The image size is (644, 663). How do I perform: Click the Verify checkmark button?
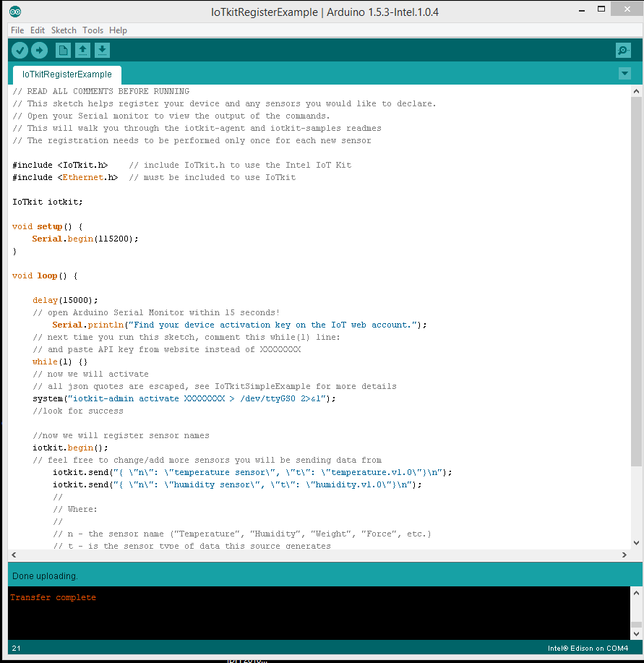pos(20,51)
